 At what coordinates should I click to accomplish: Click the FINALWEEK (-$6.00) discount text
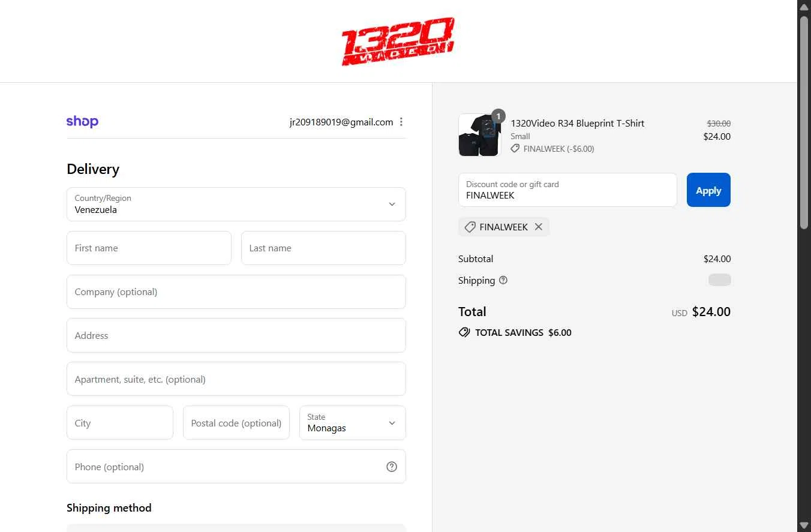(558, 149)
